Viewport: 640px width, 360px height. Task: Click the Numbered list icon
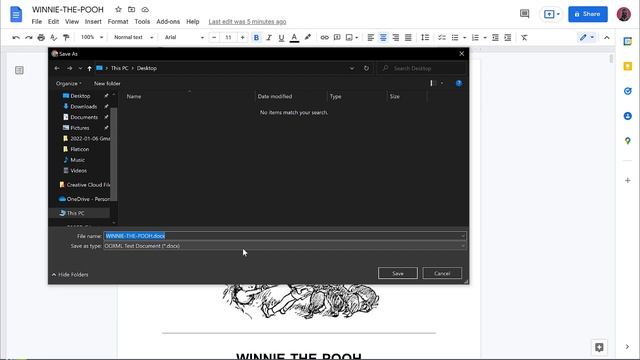pos(476,38)
